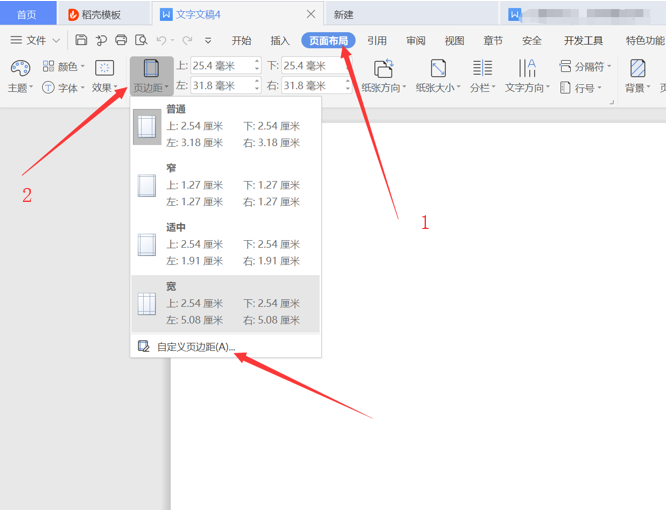
Task: Switch to Home (开始) ribbon tab
Action: [x=241, y=40]
